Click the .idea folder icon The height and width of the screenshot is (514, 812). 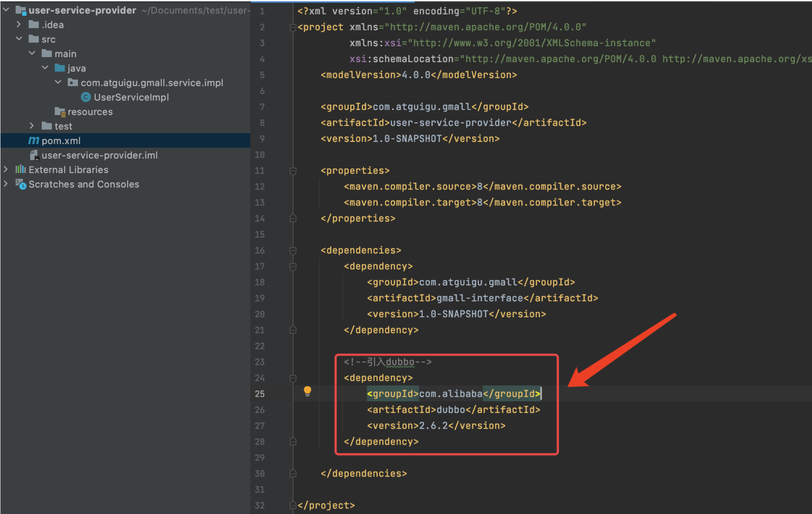(x=34, y=24)
